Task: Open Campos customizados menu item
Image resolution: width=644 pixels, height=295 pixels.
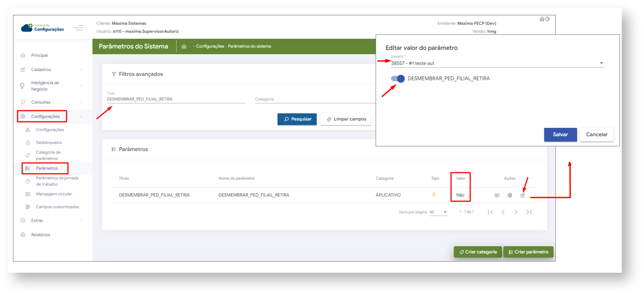Action: point(58,207)
